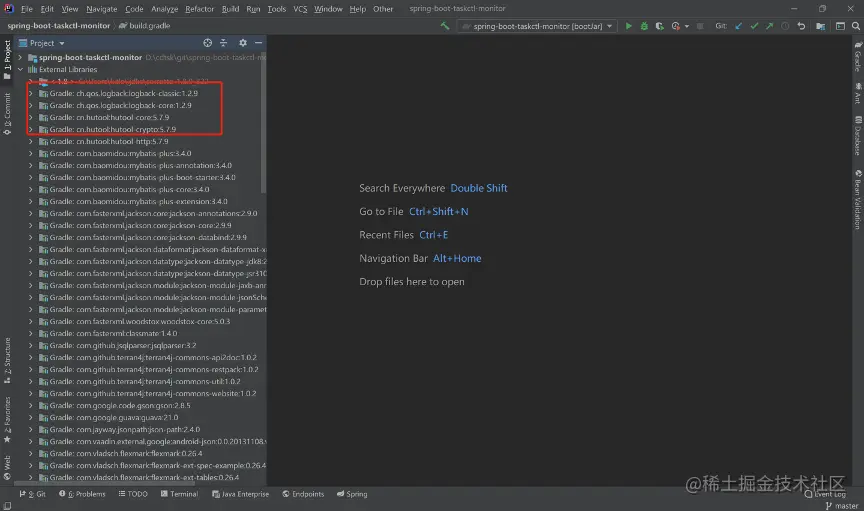
Task: Open the run configuration selector spring-boot-taskctl-monitor [bootJar]
Action: coord(537,26)
